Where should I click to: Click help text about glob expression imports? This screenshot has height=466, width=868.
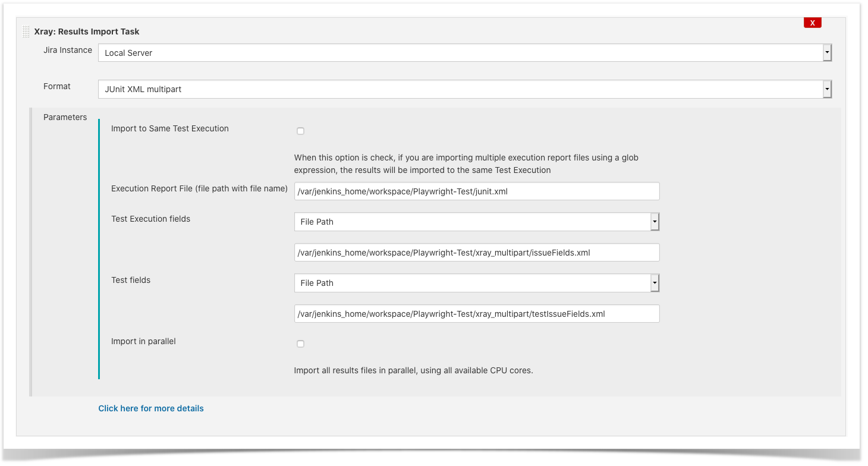click(x=467, y=164)
